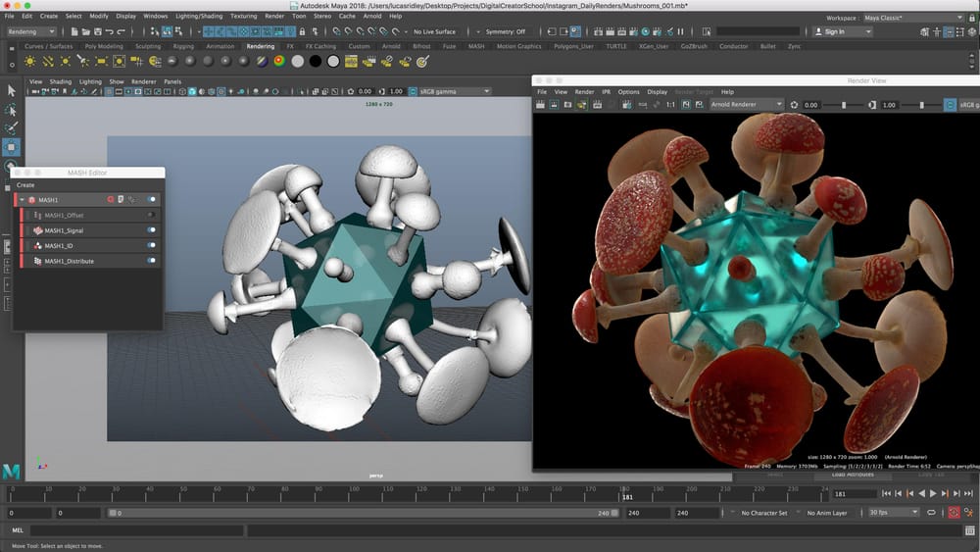
Task: Enable the MASH1_Offset node switch
Action: tap(151, 215)
